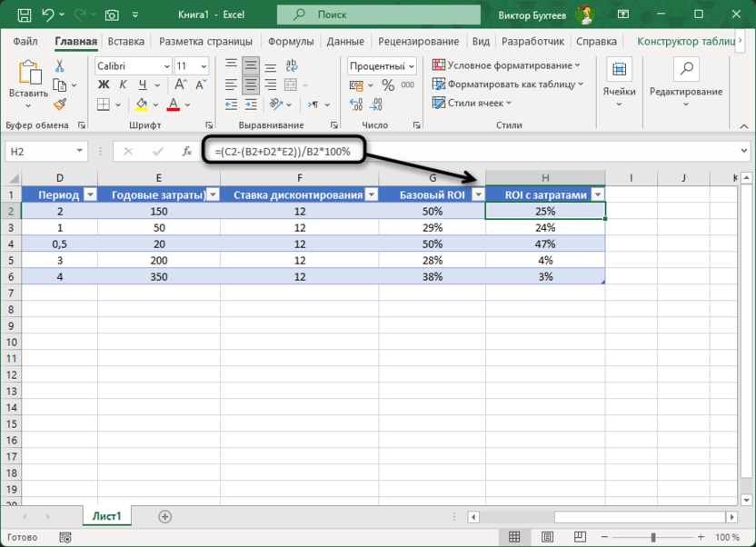Click the Cut scissors icon
The height and width of the screenshot is (547, 756).
(59, 65)
